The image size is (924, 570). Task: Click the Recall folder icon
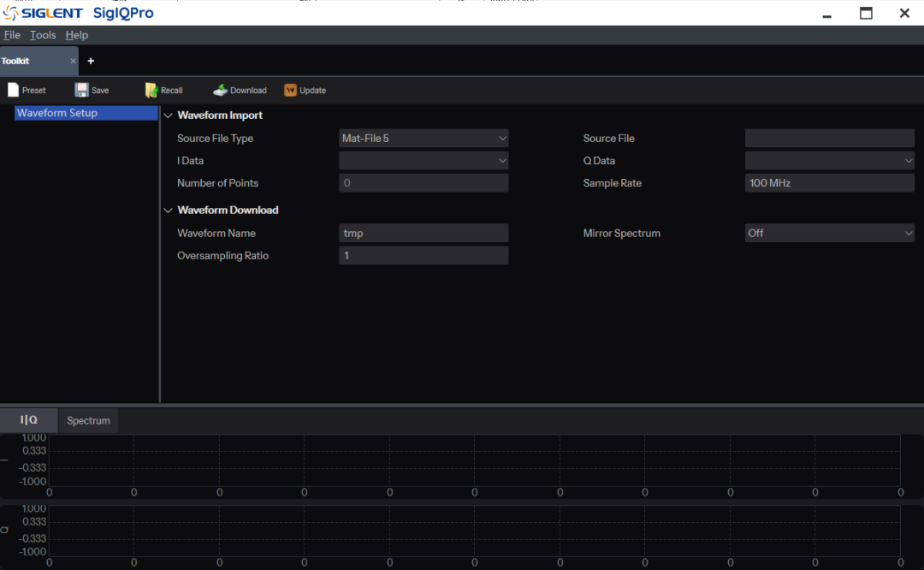[151, 90]
